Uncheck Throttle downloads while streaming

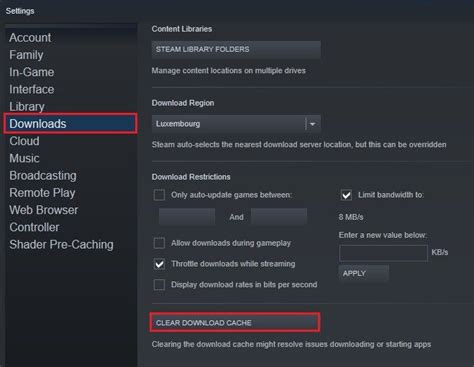159,264
